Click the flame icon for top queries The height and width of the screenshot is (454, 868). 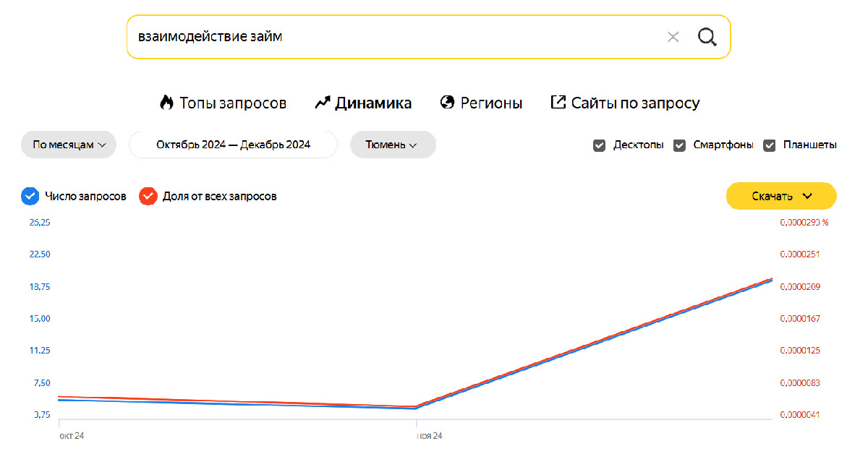(167, 103)
